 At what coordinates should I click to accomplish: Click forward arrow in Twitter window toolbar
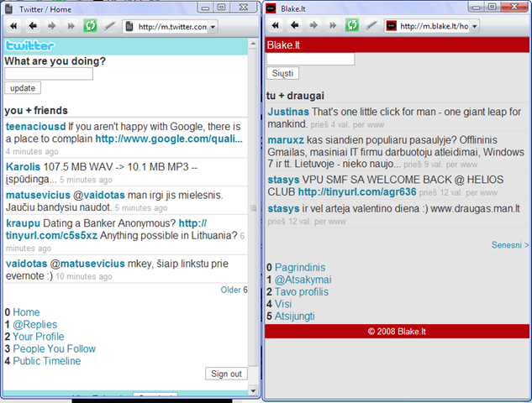pyautogui.click(x=51, y=26)
